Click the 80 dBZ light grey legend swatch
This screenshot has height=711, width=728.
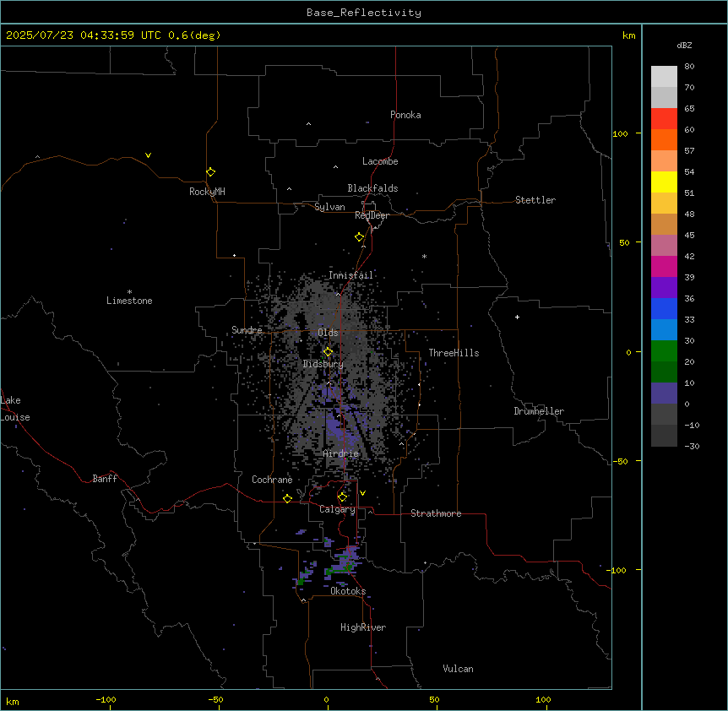click(x=664, y=77)
